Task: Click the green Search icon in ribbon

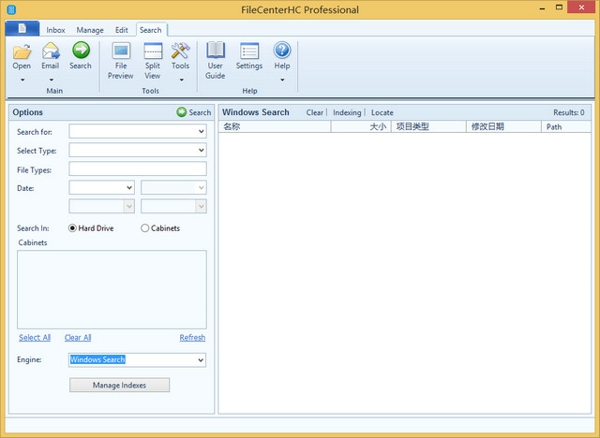Action: 80,51
